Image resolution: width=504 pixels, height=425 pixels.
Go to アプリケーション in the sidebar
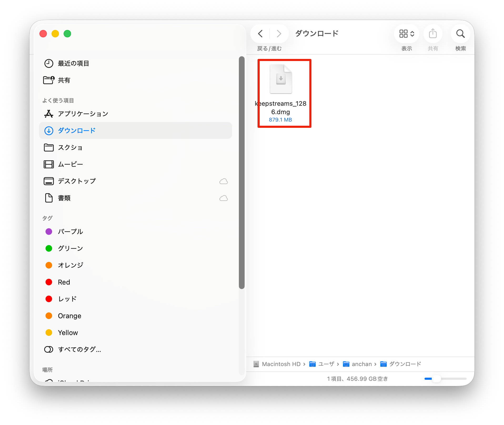pyautogui.click(x=83, y=114)
